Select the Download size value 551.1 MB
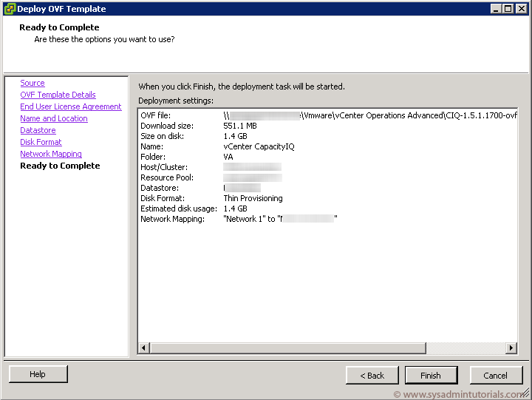Viewport: 532px width, 400px height. (x=240, y=126)
